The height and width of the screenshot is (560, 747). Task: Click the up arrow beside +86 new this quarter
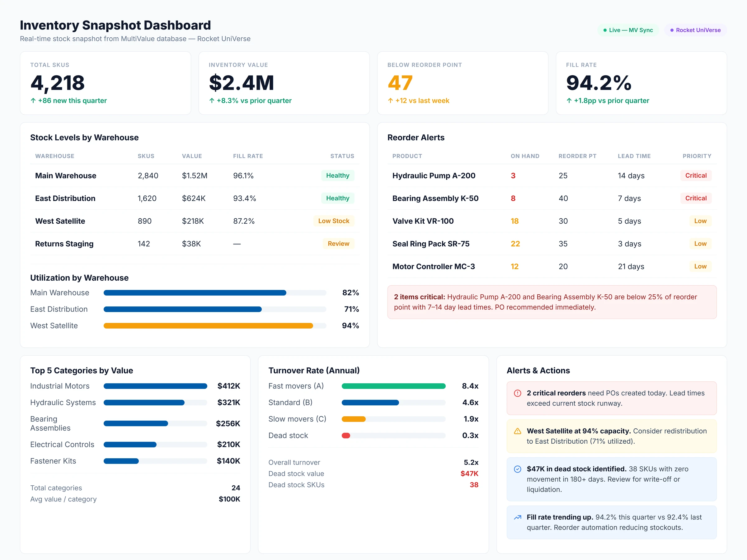(x=33, y=100)
